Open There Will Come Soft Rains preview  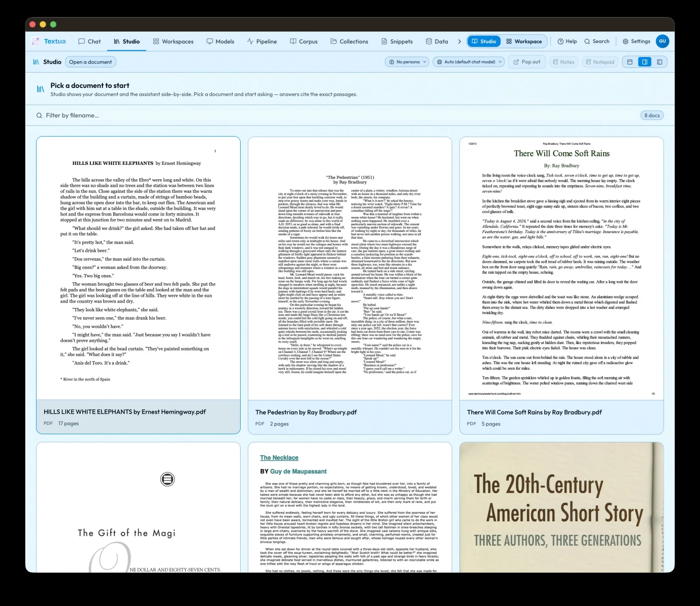click(561, 268)
